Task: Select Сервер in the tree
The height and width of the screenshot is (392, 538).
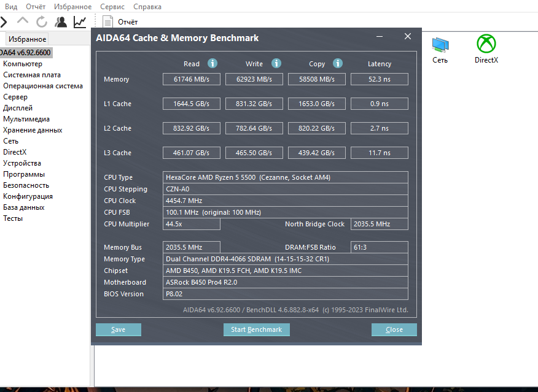Action: (15, 97)
